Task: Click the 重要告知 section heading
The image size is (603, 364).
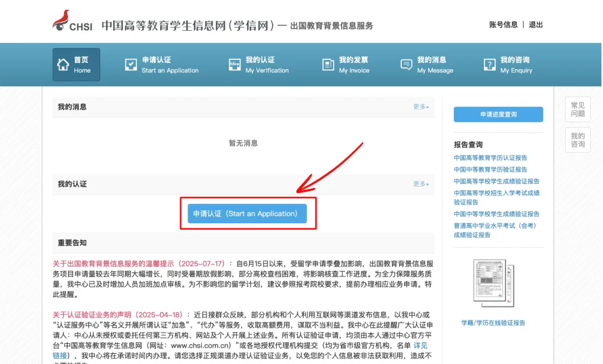Action: [72, 243]
